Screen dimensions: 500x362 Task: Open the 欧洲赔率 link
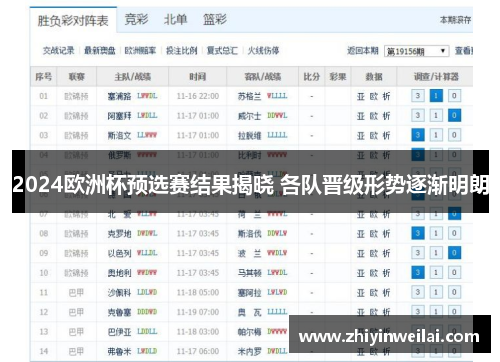point(140,51)
